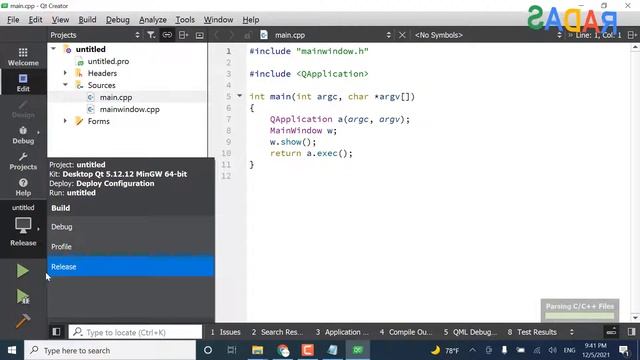Screen dimensions: 640x360
Task: Open Task View on the taskbar
Action: pos(232,350)
